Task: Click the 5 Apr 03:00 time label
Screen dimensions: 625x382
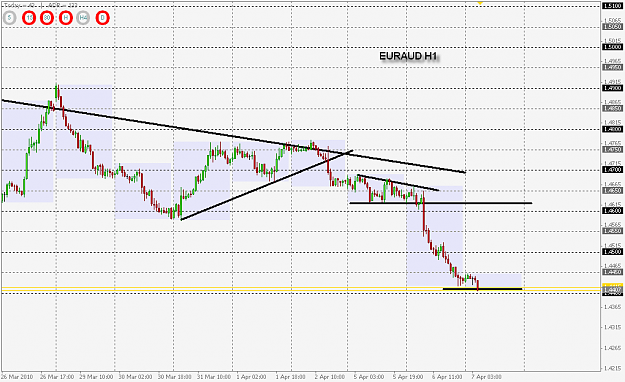Action: pyautogui.click(x=369, y=377)
